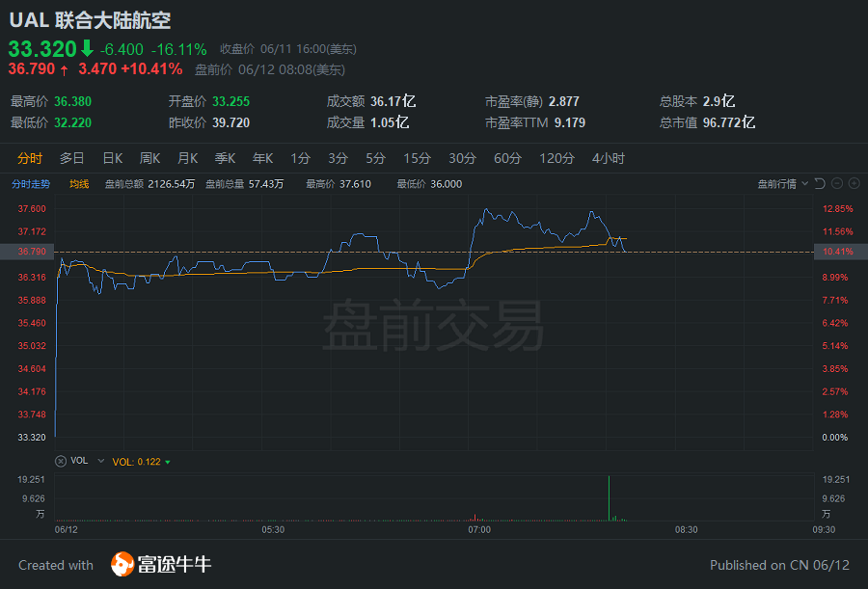Screen dimensions: 868x589
Task: Click 成交额 value 36.17亿
Action: 393,101
